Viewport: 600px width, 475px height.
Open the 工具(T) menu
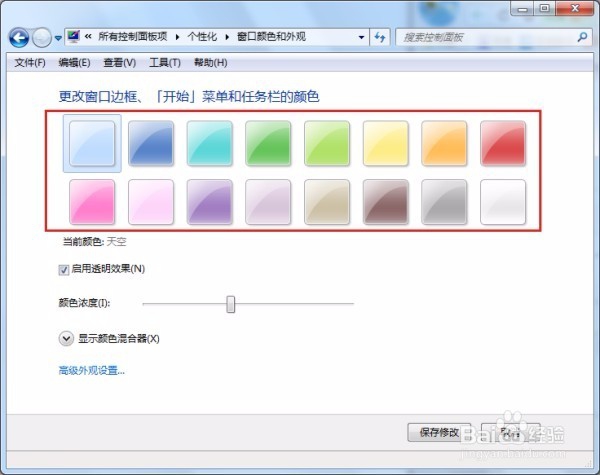(165, 62)
